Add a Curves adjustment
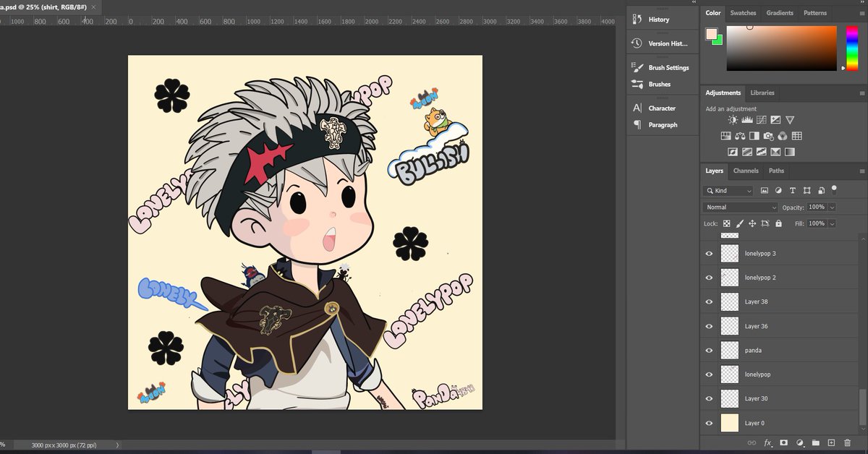This screenshot has width=868, height=454. tap(762, 120)
